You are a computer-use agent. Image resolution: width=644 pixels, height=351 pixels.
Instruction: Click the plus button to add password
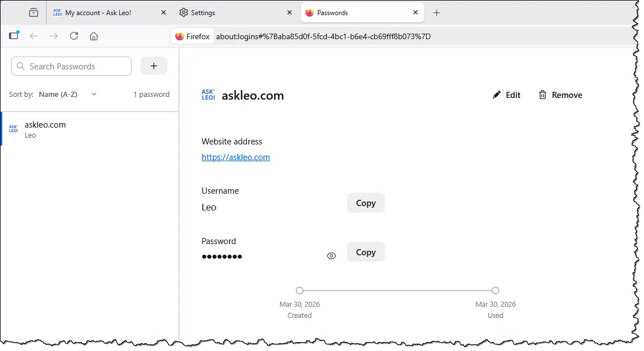click(x=154, y=66)
